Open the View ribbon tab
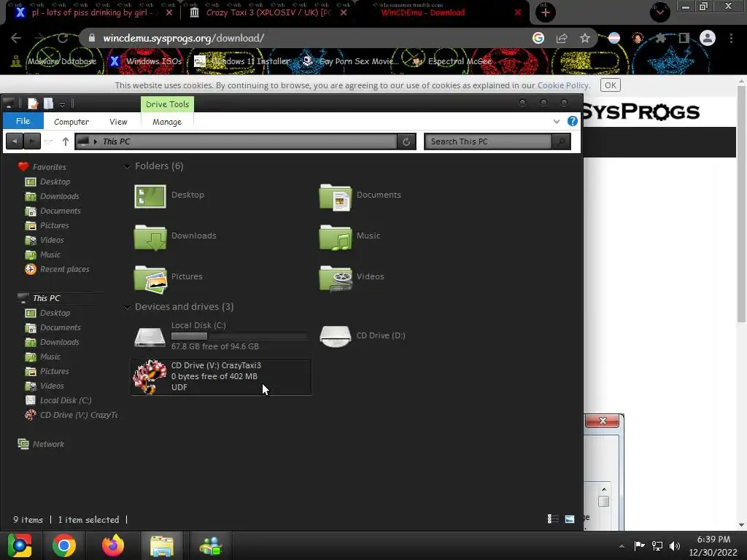The width and height of the screenshot is (747, 560). click(118, 122)
